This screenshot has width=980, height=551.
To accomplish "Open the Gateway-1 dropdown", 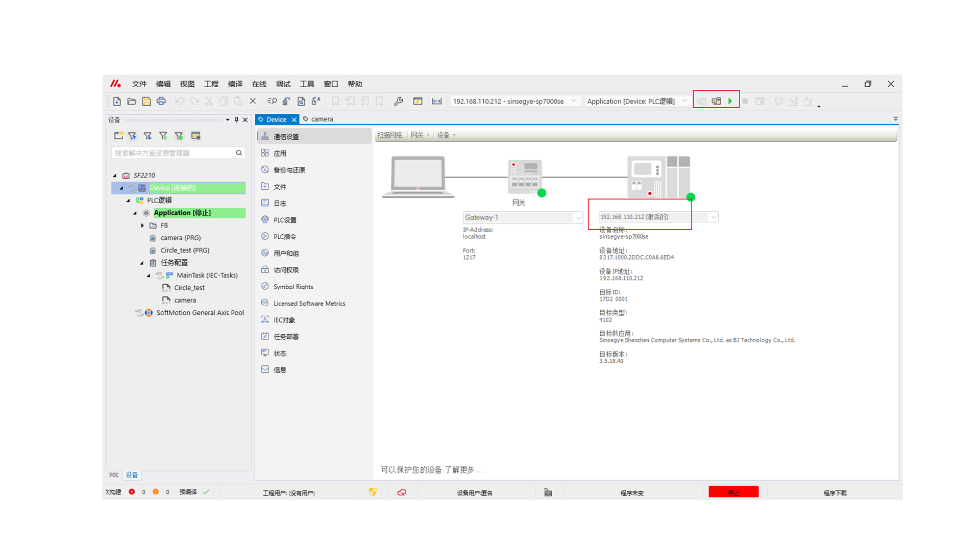I will click(x=578, y=217).
